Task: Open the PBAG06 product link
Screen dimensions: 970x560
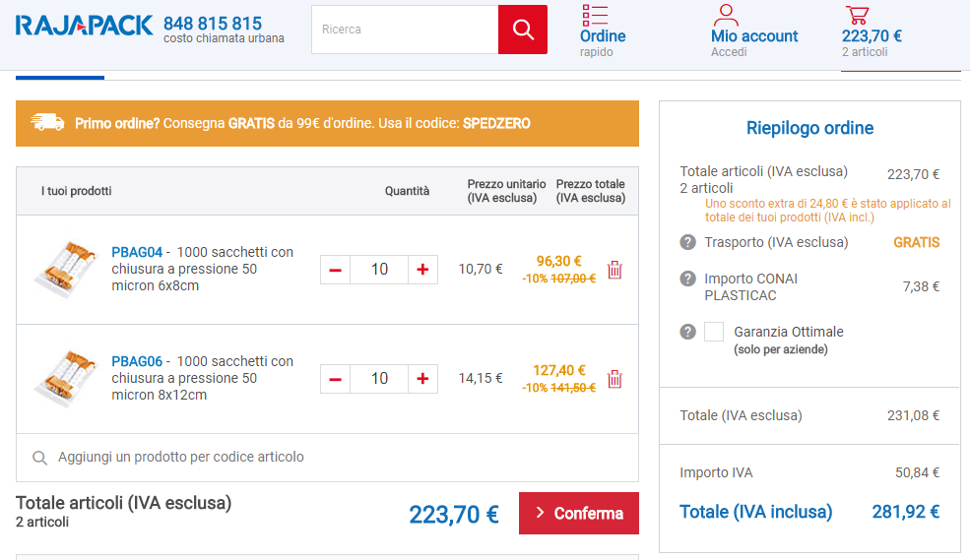Action: point(137,361)
